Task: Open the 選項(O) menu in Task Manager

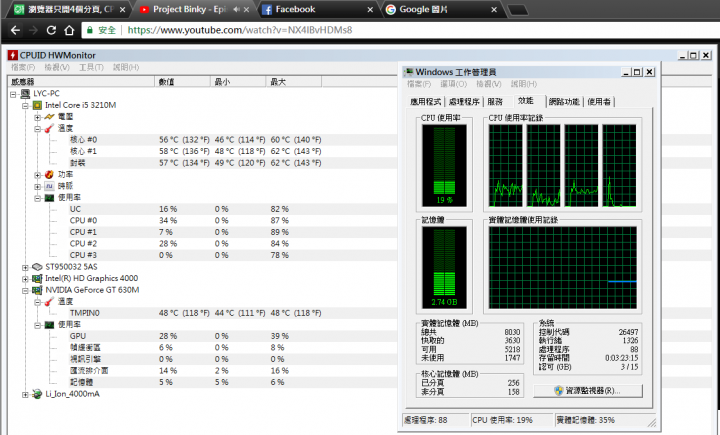Action: coord(453,84)
